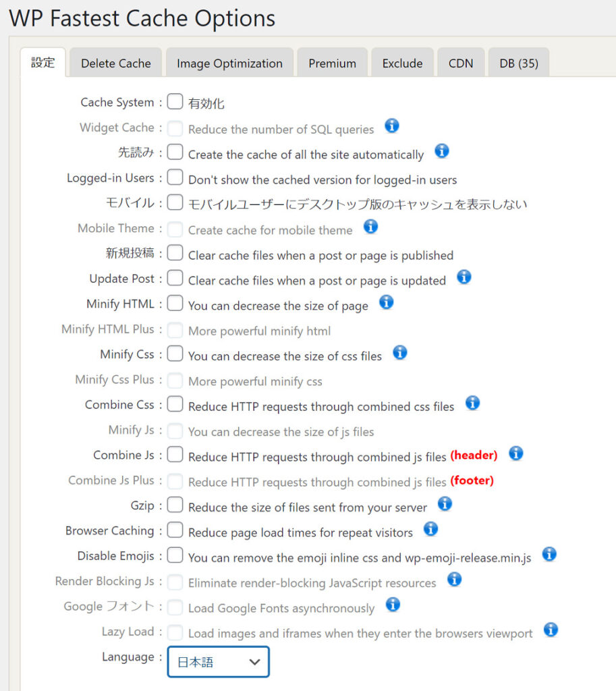The width and height of the screenshot is (616, 691).
Task: Click the info icon beside Widget Cache
Action: point(392,126)
